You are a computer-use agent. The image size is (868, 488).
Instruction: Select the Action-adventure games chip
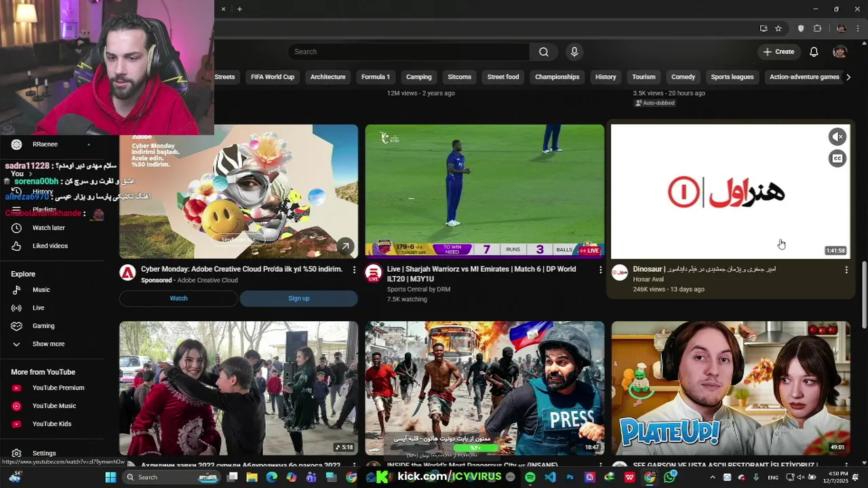pyautogui.click(x=804, y=77)
